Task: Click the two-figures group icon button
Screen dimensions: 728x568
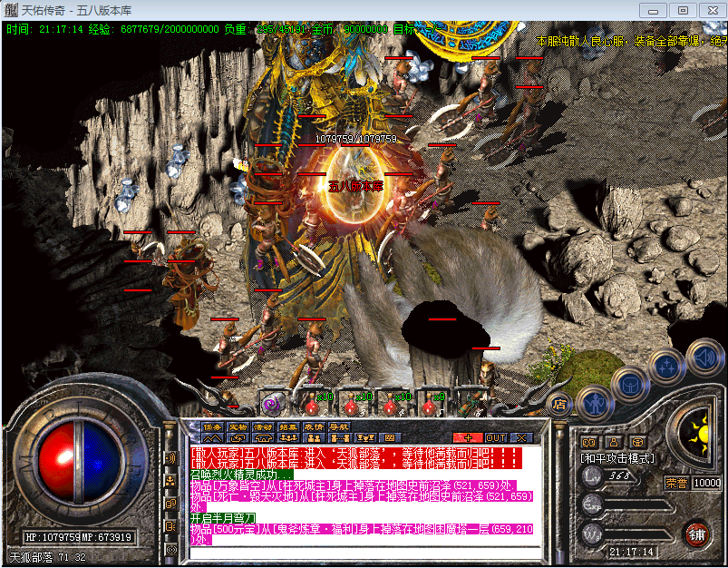Action: pyautogui.click(x=314, y=438)
